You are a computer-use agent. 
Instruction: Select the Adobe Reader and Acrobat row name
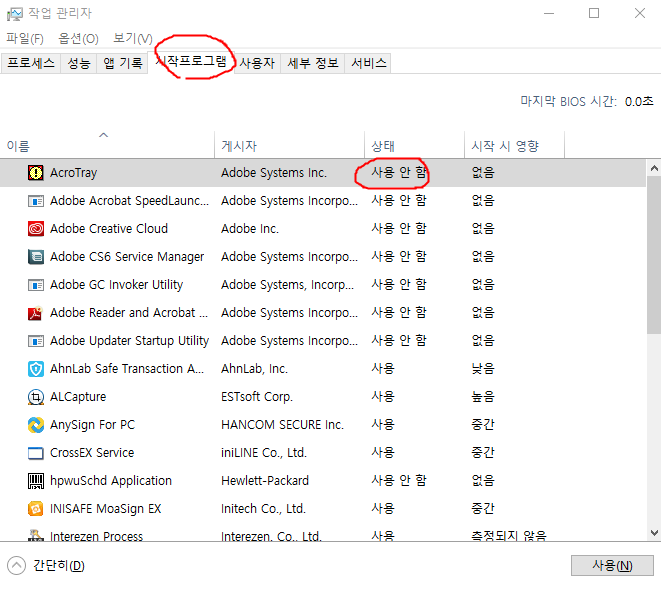pos(129,313)
